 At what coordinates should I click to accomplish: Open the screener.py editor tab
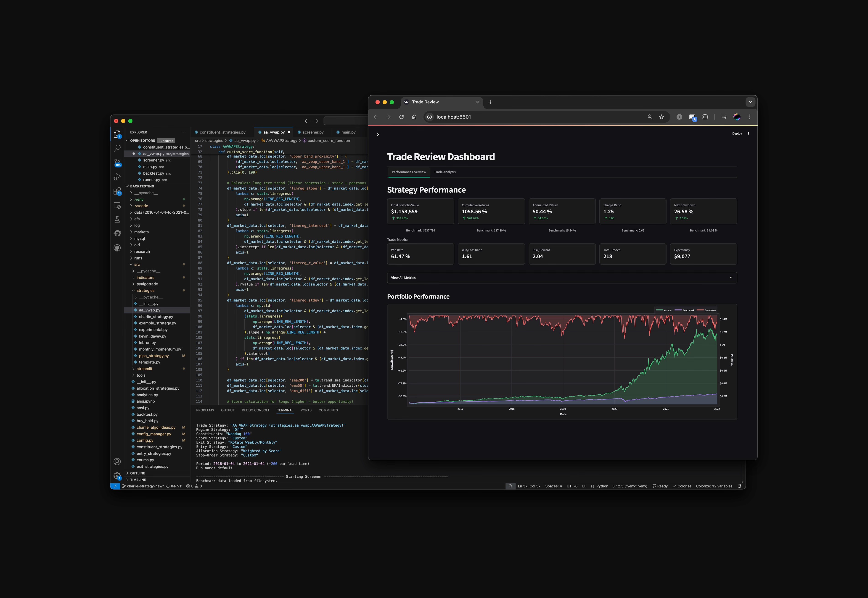tap(312, 132)
